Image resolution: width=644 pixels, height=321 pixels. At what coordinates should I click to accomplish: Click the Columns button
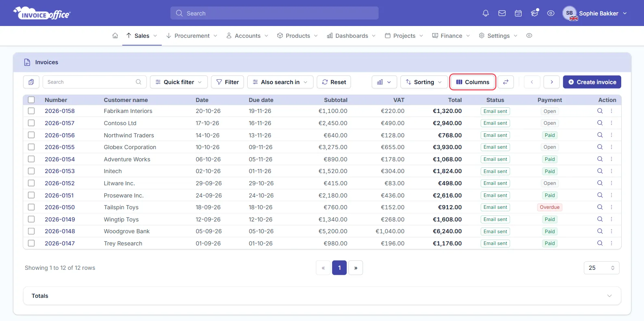[472, 82]
